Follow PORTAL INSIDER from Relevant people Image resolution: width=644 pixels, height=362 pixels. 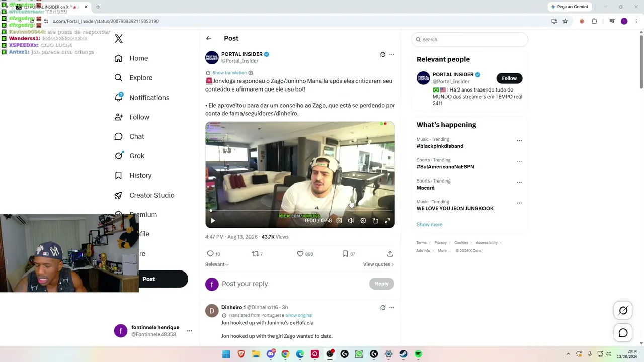[x=509, y=78]
